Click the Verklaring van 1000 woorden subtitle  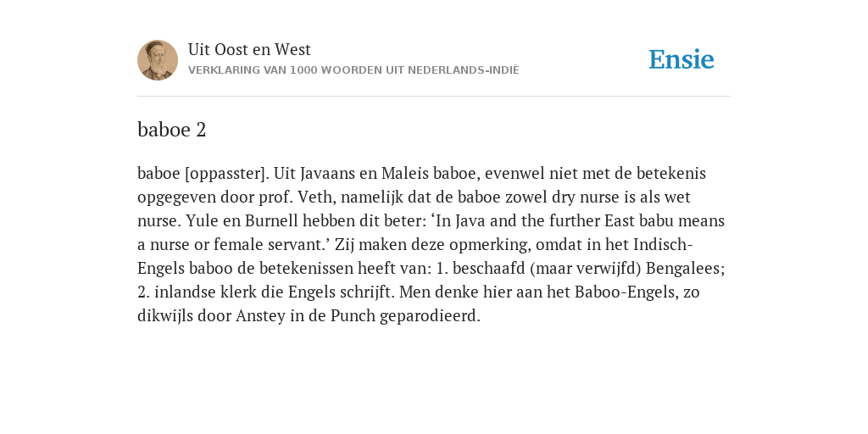point(353,70)
